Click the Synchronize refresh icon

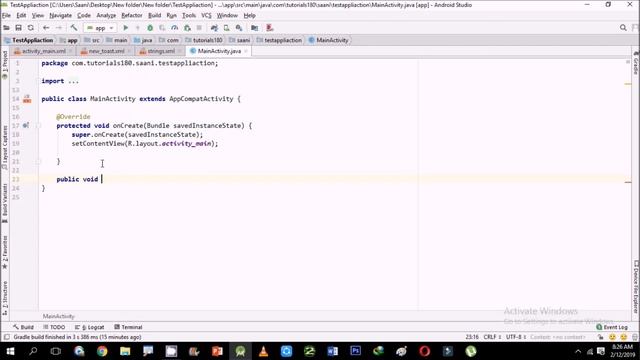point(31,28)
